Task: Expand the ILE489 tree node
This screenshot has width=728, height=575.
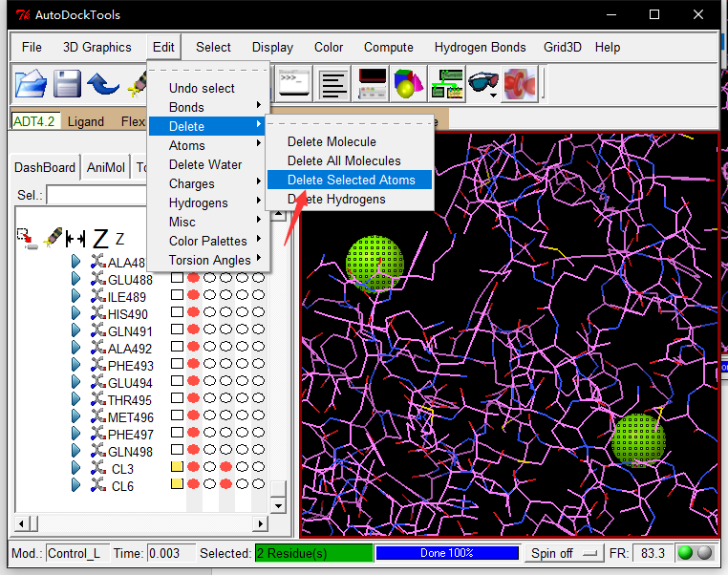Action: click(x=75, y=296)
